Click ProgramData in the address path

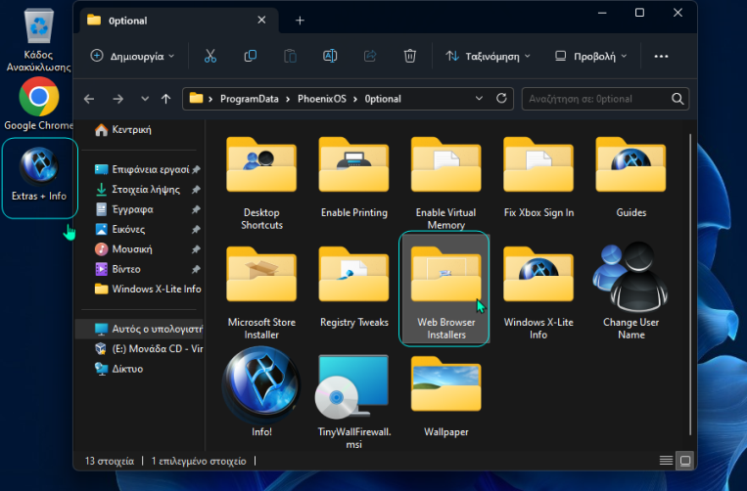(x=249, y=99)
